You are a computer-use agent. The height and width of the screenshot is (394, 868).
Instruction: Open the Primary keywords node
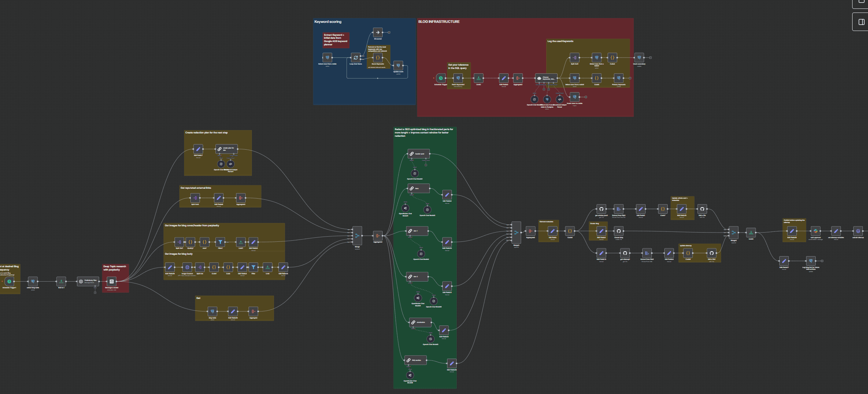click(619, 78)
